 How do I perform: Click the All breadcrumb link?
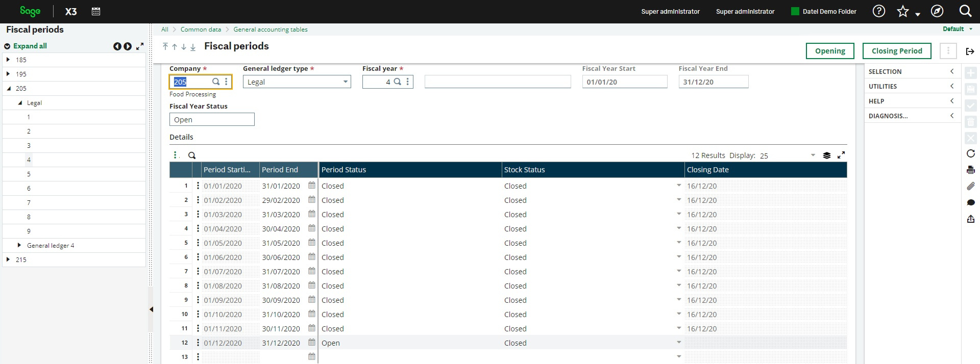(x=165, y=30)
